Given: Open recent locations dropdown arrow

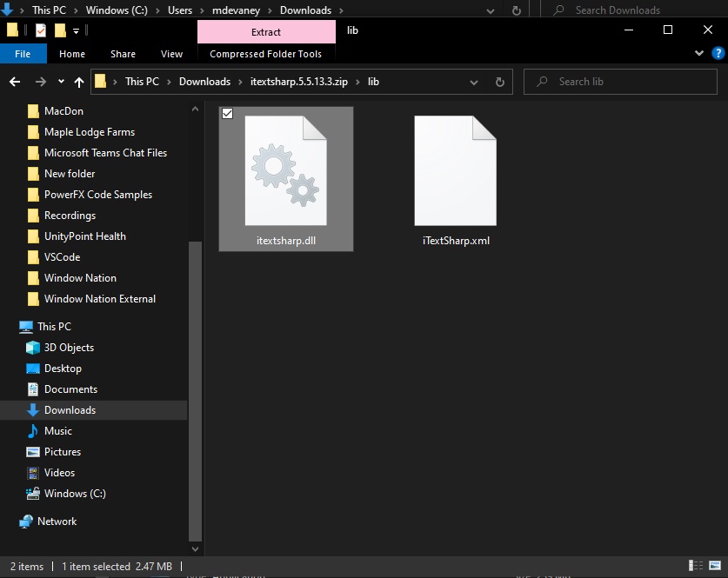Looking at the screenshot, I should click(x=61, y=82).
